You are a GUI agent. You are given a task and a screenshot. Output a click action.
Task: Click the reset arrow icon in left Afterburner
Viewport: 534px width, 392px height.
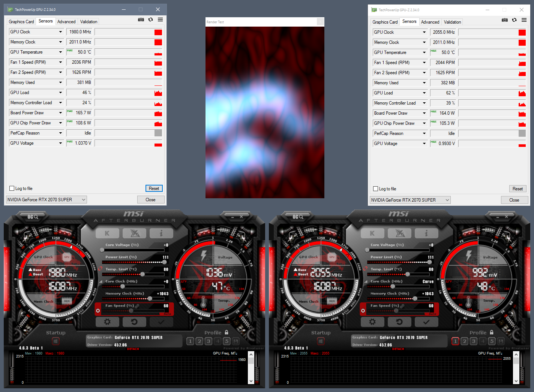[x=134, y=322]
